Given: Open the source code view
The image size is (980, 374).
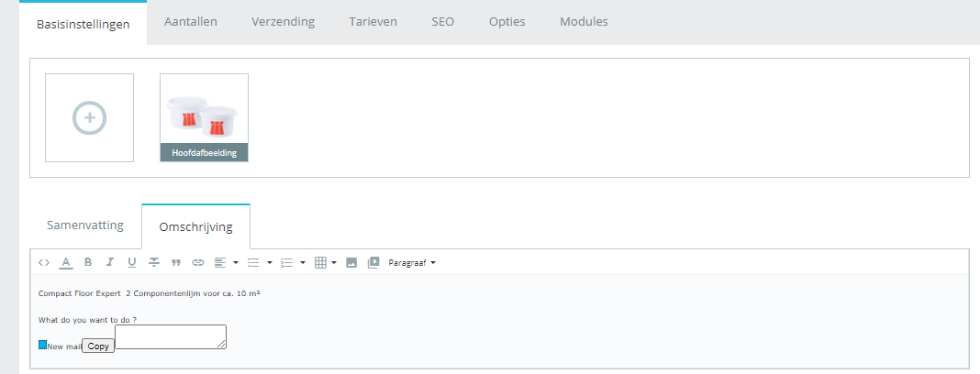Looking at the screenshot, I should [44, 263].
